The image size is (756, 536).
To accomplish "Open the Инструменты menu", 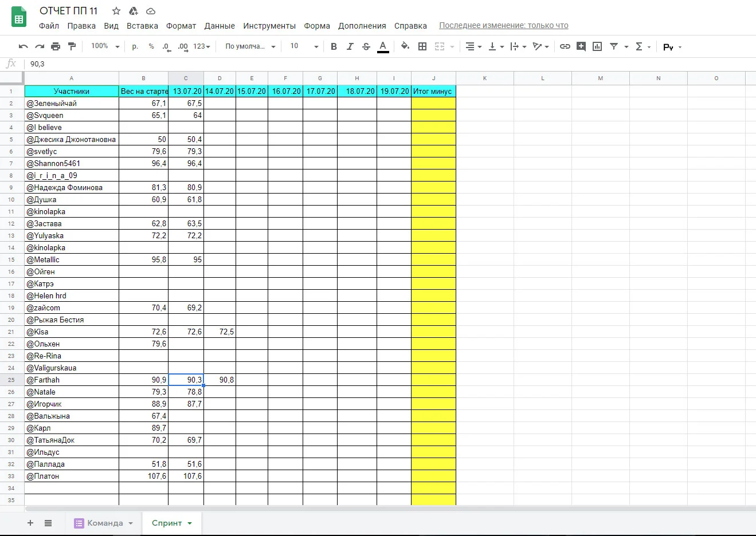I will point(269,26).
